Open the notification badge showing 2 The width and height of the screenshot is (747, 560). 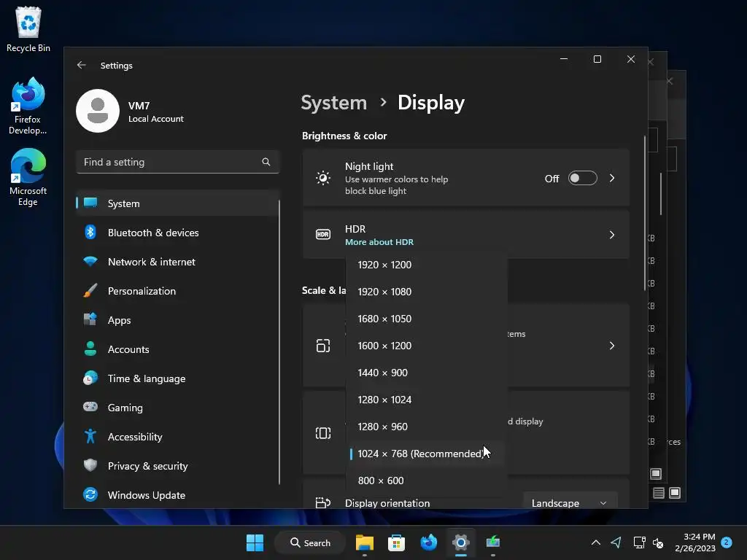click(x=727, y=542)
